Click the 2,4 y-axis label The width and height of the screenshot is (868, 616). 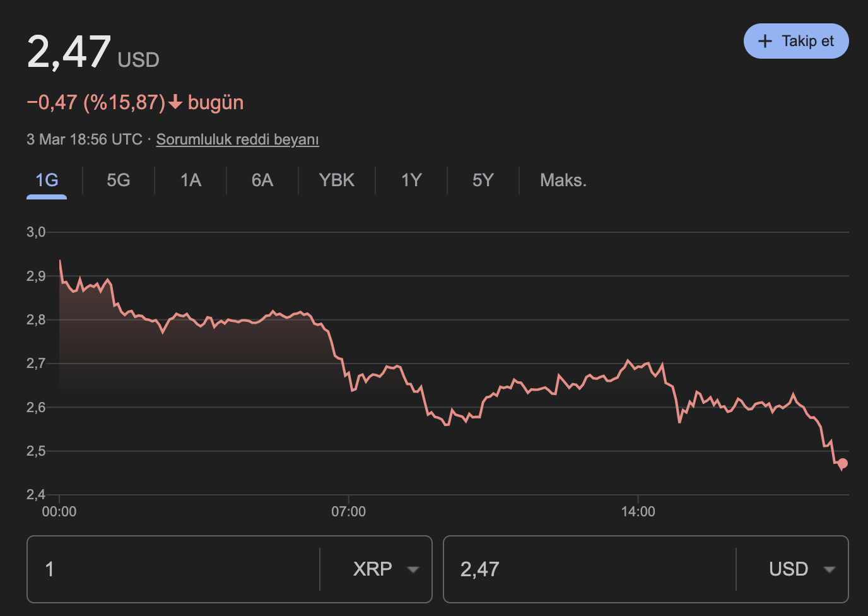[x=36, y=495]
